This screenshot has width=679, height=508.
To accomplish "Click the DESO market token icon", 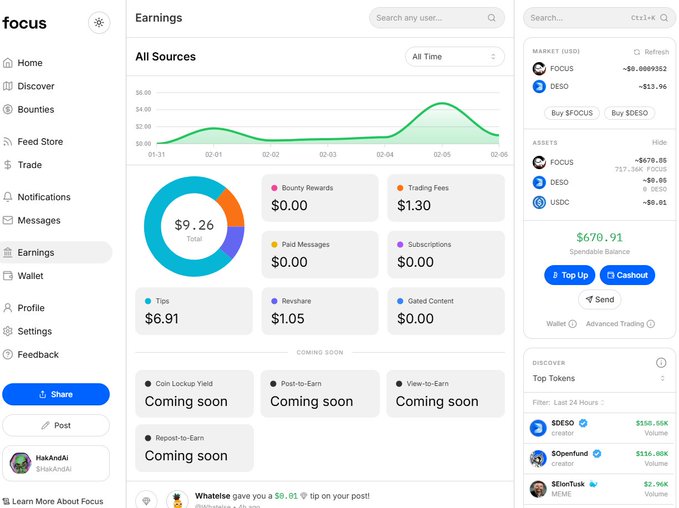I will (539, 87).
